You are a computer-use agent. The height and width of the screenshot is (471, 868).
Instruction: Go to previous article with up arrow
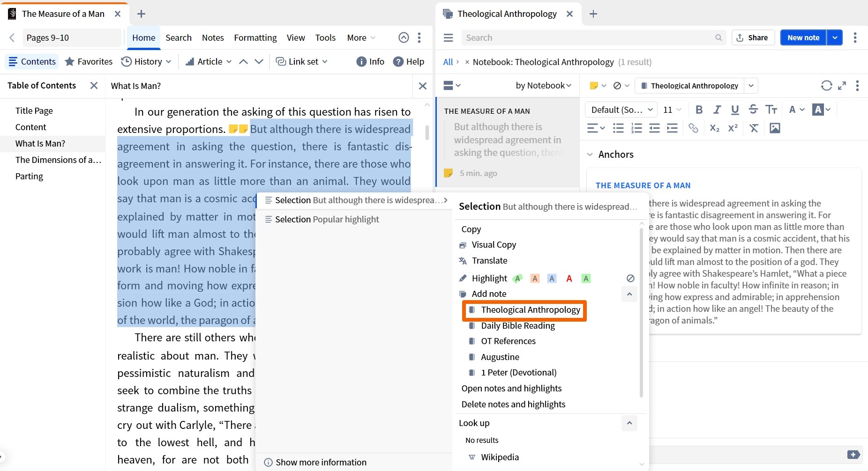[x=243, y=62]
